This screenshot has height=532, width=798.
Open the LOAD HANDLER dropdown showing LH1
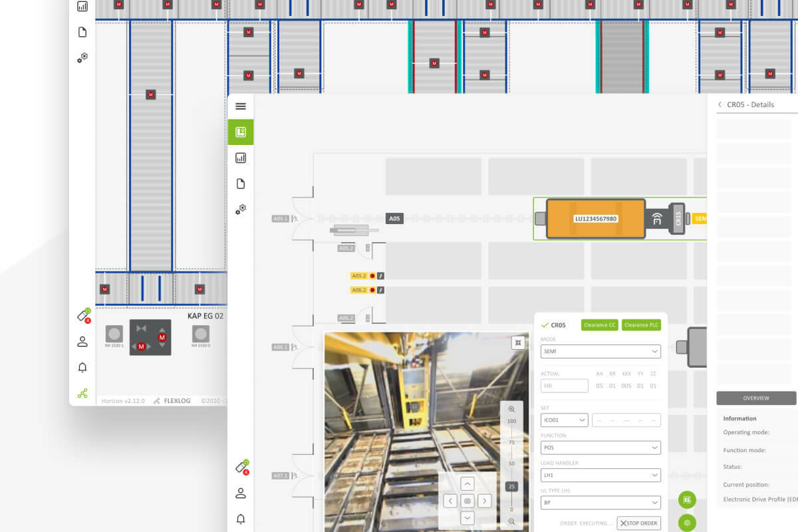pos(600,475)
